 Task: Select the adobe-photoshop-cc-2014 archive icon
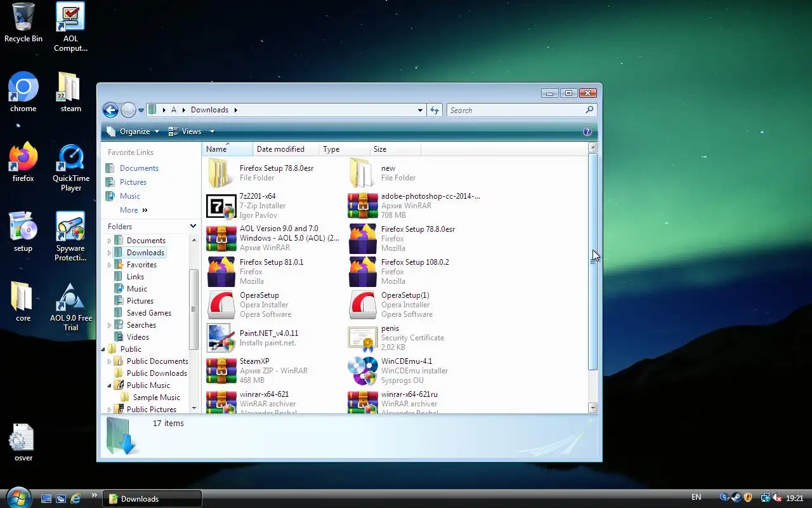(363, 206)
